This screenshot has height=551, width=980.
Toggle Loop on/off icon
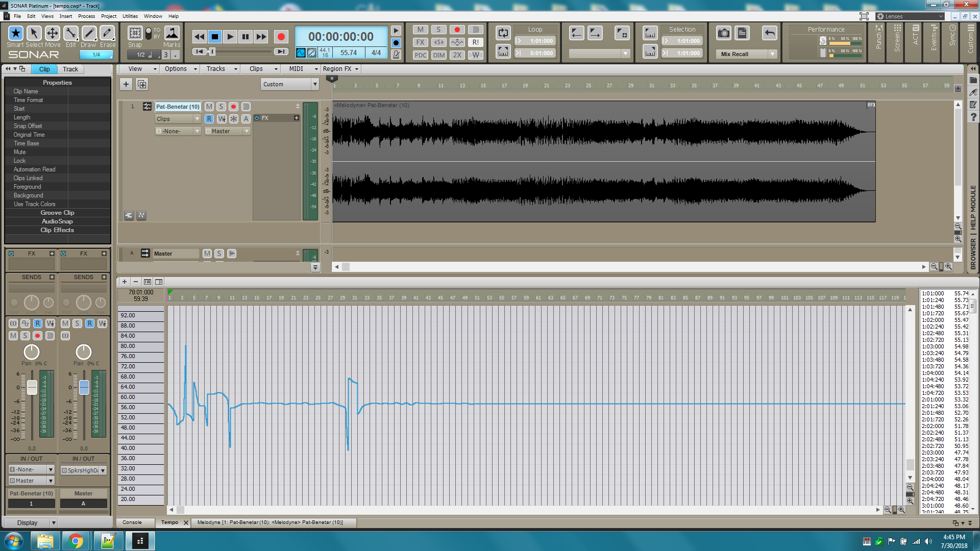click(503, 33)
